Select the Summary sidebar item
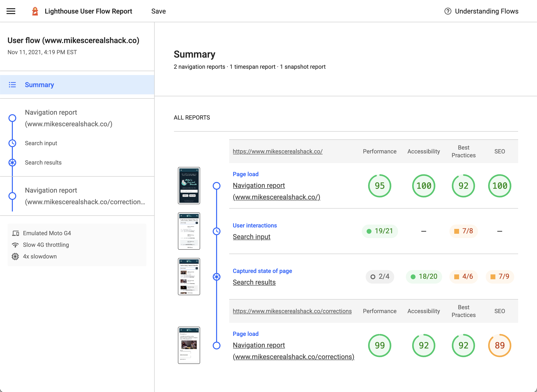Image resolution: width=537 pixels, height=392 pixels. click(x=77, y=85)
